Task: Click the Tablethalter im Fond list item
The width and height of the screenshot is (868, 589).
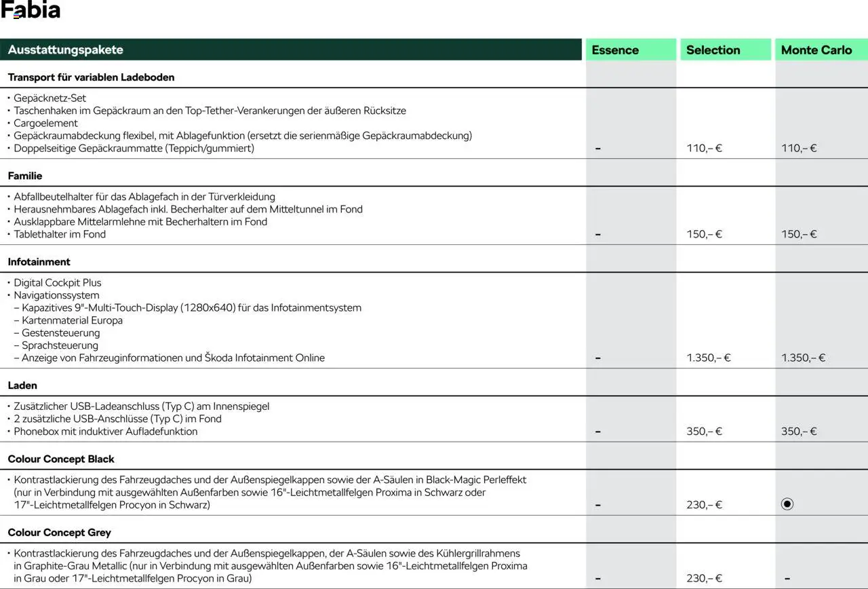Action: pyautogui.click(x=60, y=234)
